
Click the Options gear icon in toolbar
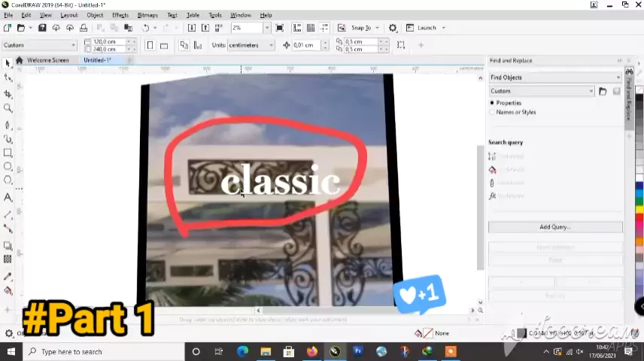tap(392, 28)
